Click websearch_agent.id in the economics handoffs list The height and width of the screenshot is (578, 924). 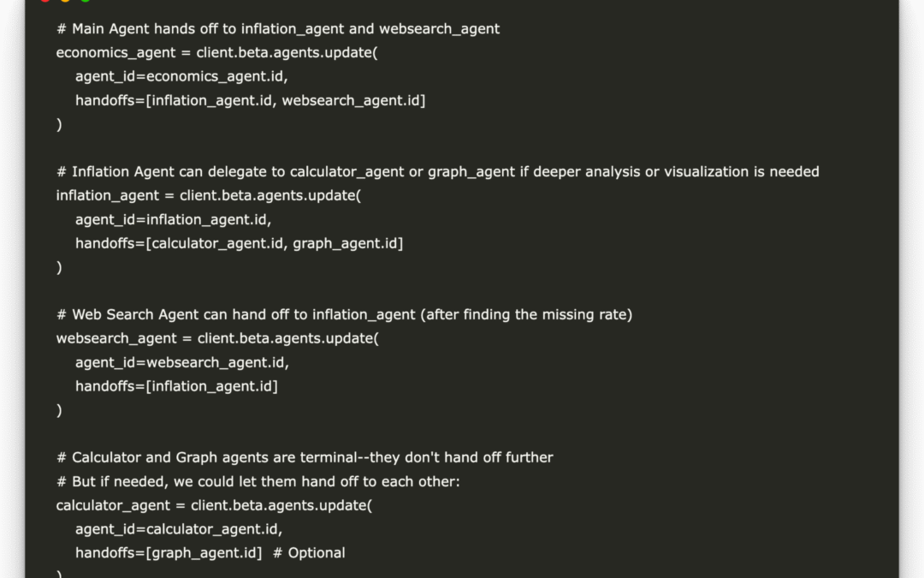[x=351, y=100]
